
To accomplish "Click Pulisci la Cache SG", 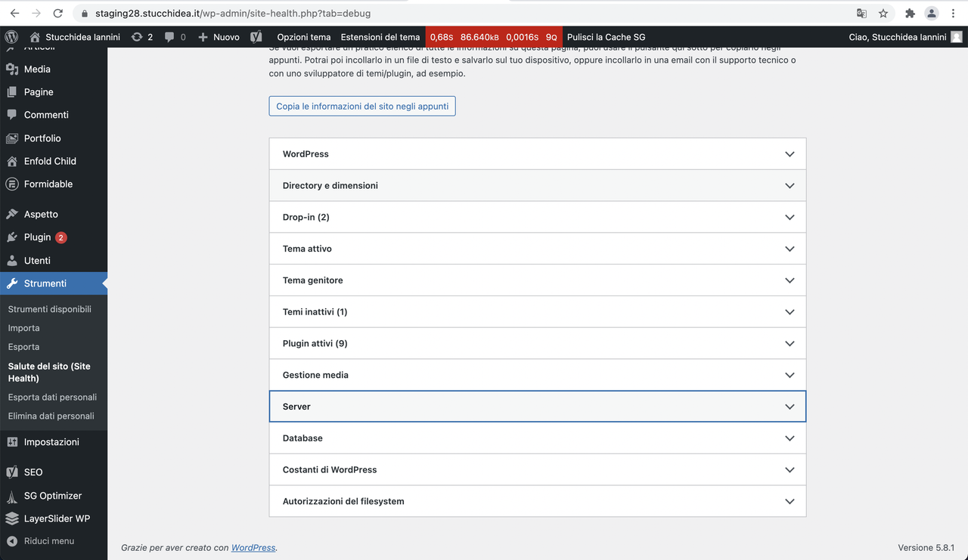I will (x=606, y=37).
